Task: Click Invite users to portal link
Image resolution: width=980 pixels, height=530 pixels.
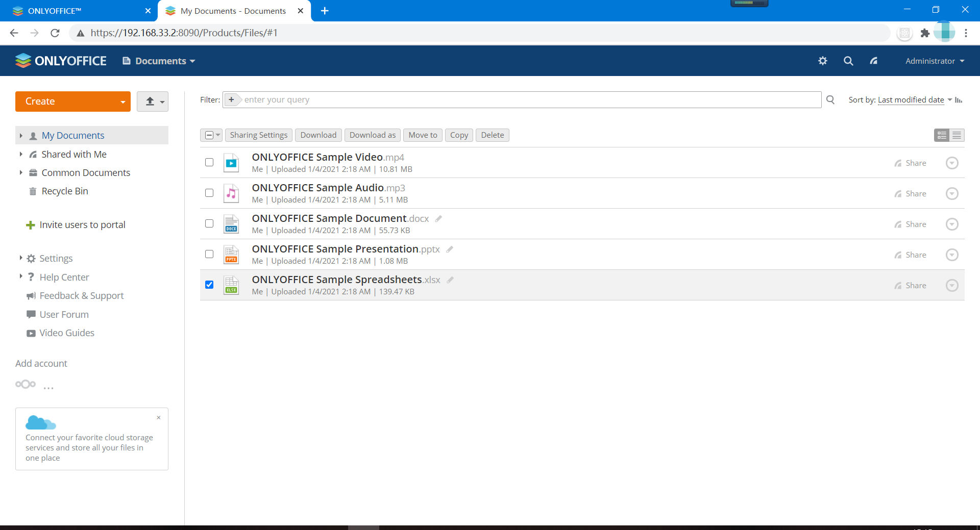Action: [82, 224]
